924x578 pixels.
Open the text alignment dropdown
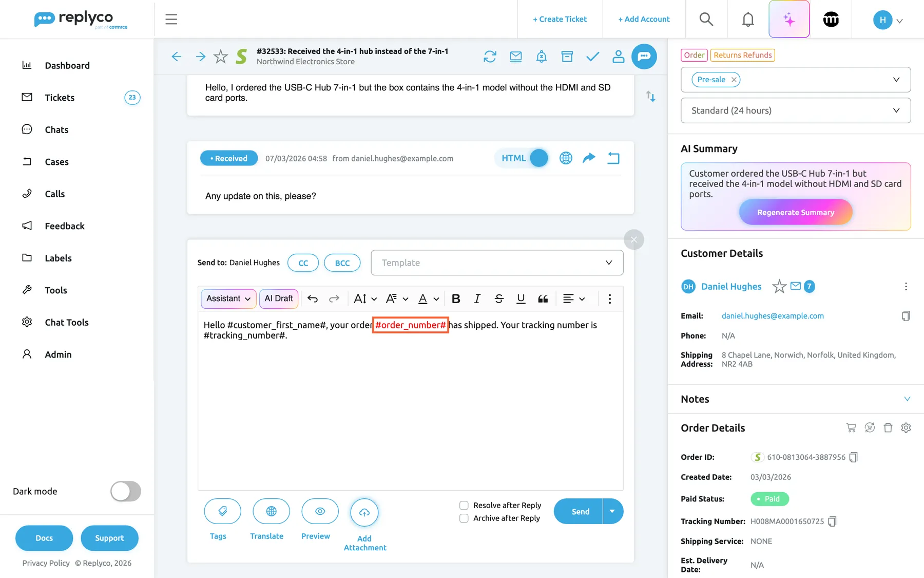(x=573, y=299)
